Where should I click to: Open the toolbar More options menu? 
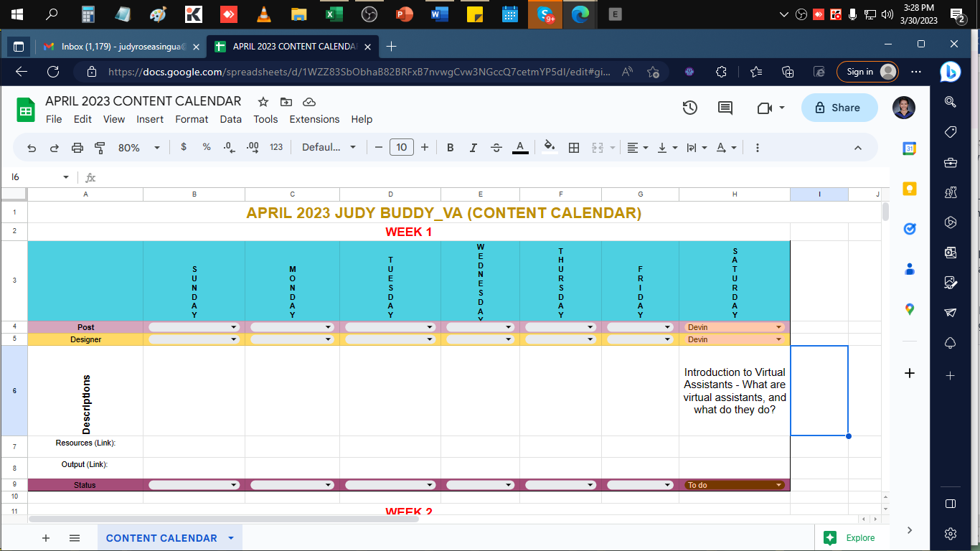pyautogui.click(x=758, y=148)
